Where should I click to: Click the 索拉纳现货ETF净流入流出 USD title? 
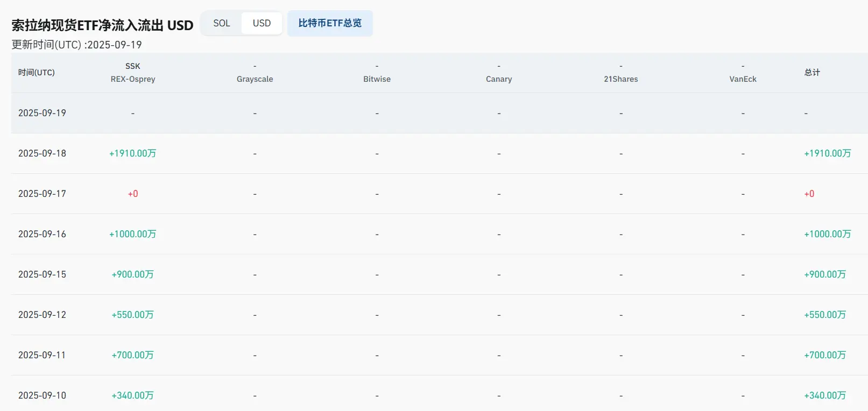(102, 25)
